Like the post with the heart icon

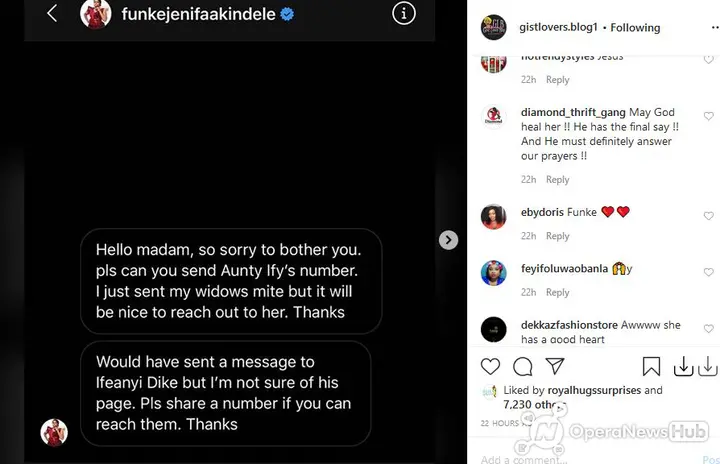coord(490,366)
